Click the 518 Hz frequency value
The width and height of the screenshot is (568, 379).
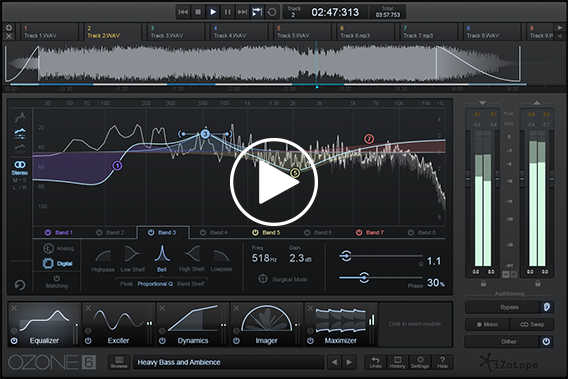tap(264, 258)
